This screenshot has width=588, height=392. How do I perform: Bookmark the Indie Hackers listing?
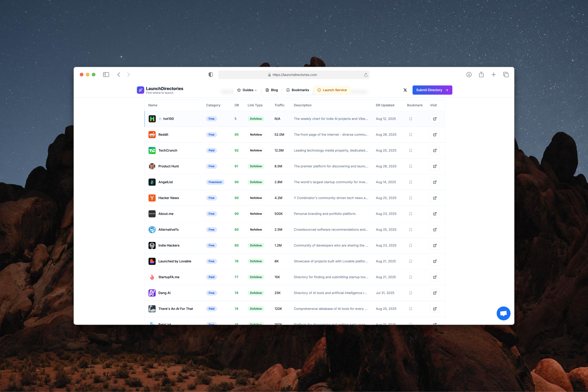pyautogui.click(x=411, y=245)
